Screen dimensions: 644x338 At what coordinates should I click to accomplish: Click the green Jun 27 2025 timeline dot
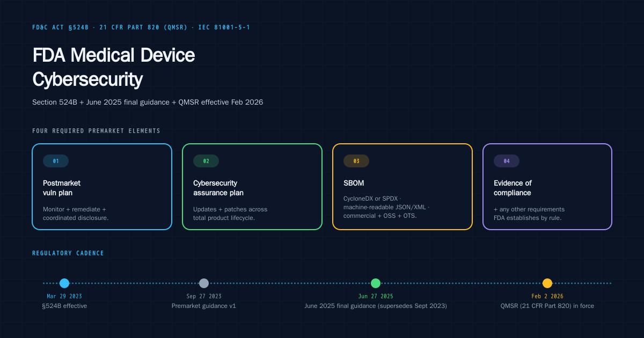(376, 283)
